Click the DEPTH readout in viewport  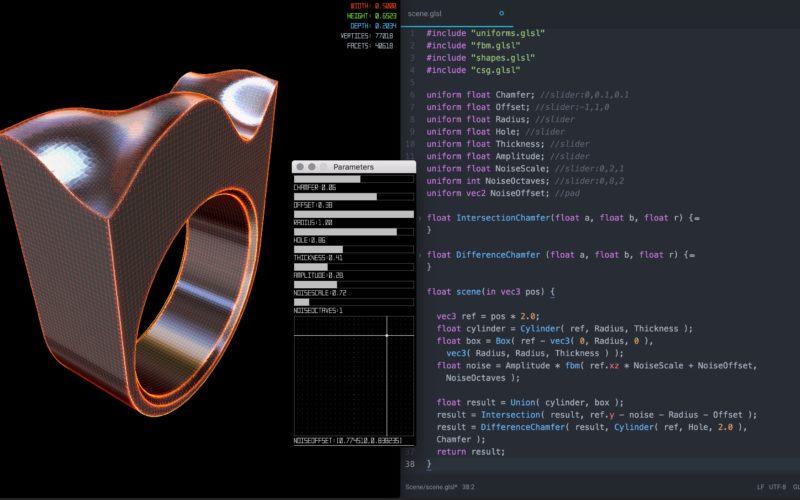pos(373,26)
